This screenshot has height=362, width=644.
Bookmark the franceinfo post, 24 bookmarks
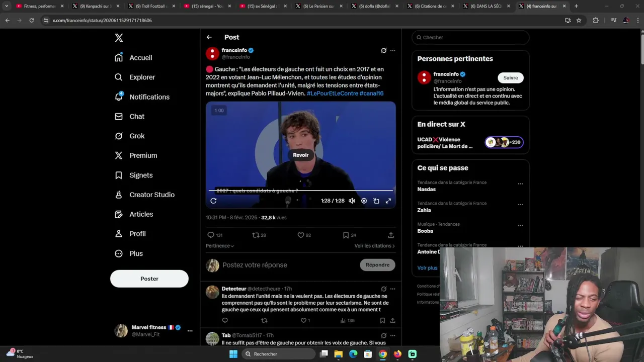[x=349, y=235]
